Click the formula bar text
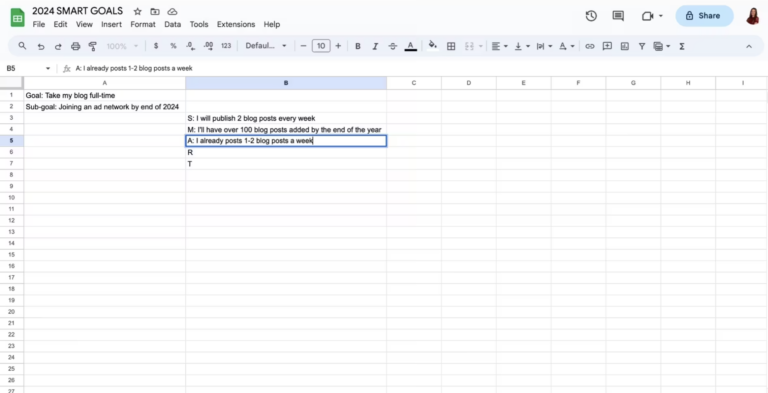The height and width of the screenshot is (393, 768). click(x=134, y=68)
